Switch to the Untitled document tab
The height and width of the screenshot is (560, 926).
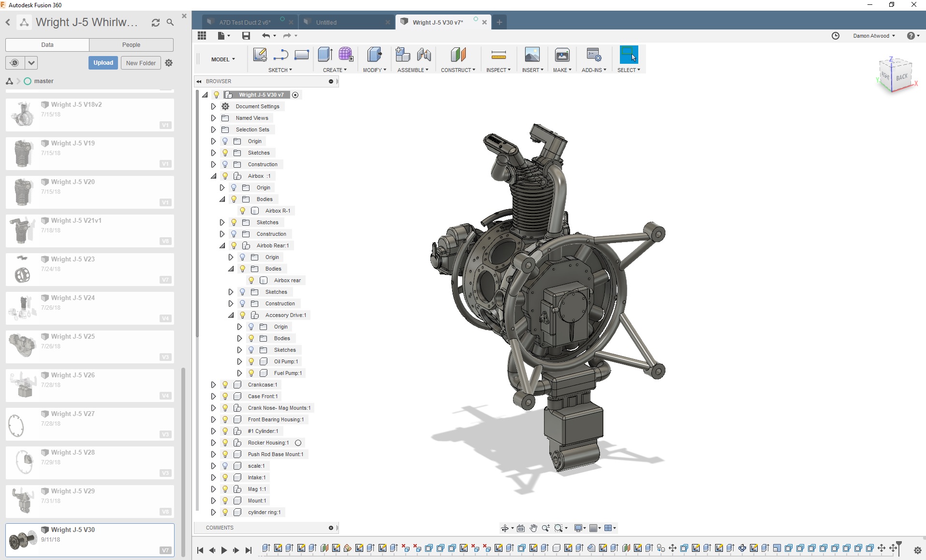coord(326,22)
